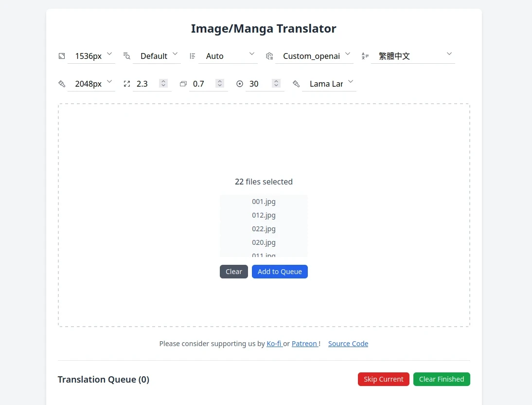Click the box threshold icon beside 0.7
The image size is (532, 405).
click(183, 84)
